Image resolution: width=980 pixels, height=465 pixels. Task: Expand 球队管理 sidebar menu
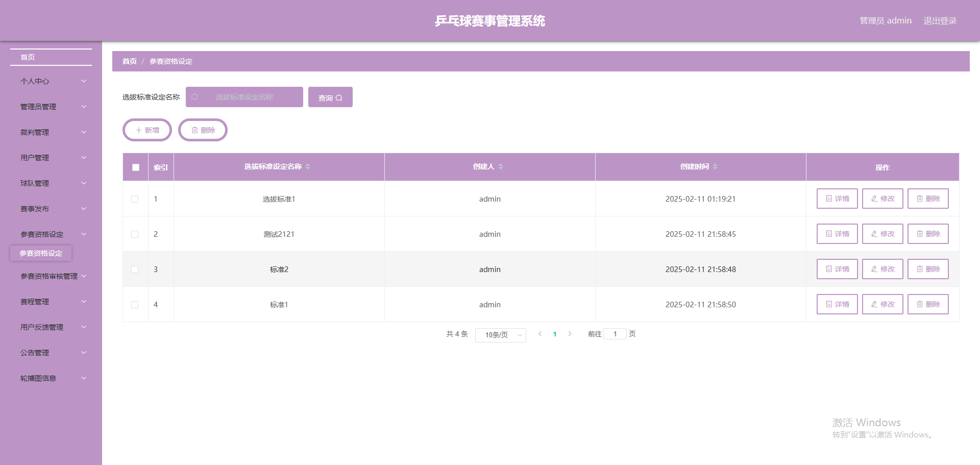(51, 183)
